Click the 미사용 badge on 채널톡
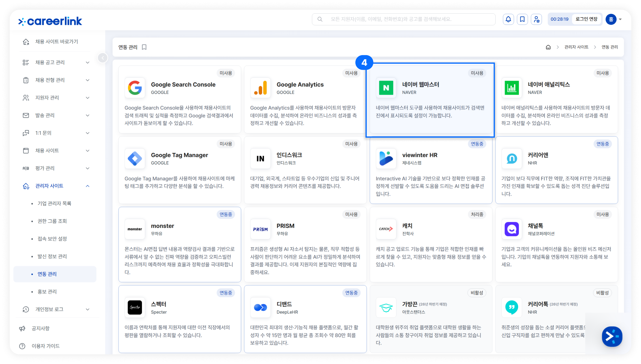The width and height of the screenshot is (641, 364). click(x=602, y=214)
